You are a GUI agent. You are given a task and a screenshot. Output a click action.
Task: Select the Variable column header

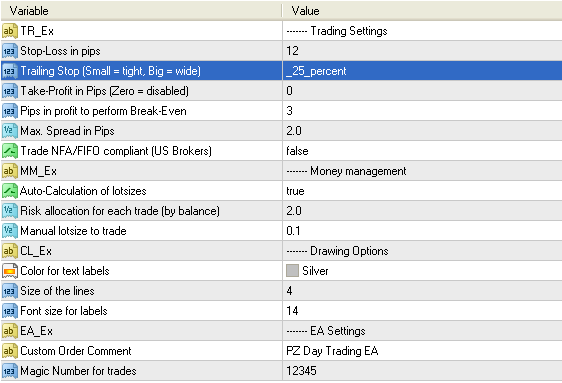coord(141,11)
